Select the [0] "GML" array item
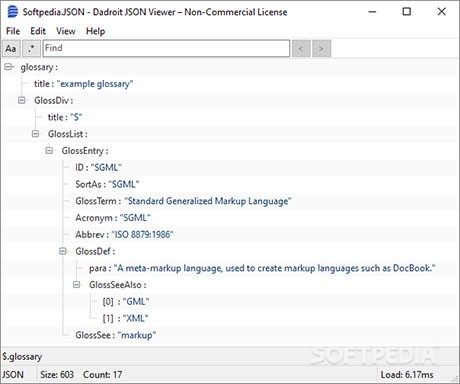Screen dimensions: 460x384 [230, 302]
